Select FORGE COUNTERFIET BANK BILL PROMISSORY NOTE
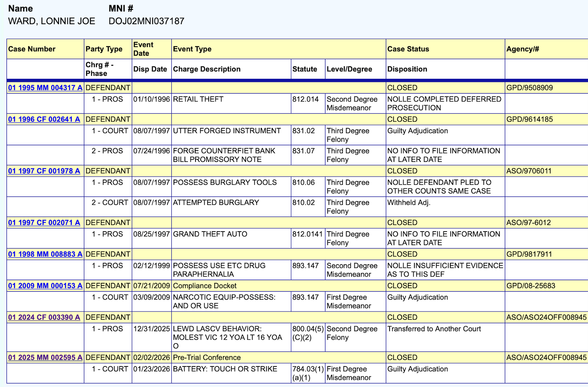The width and height of the screenshot is (588, 387). (224, 155)
